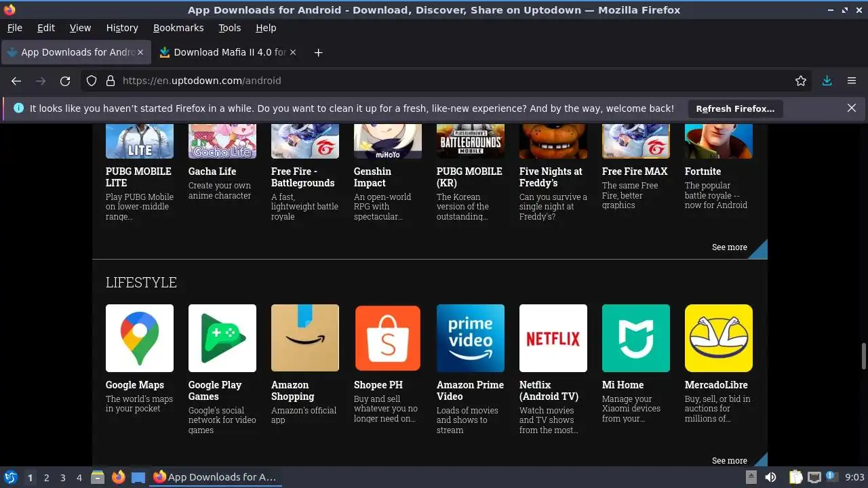
Task: Open the Edit menu
Action: 46,28
